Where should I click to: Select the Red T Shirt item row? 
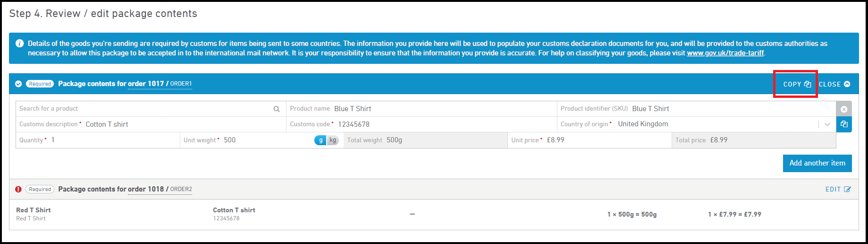click(x=33, y=214)
